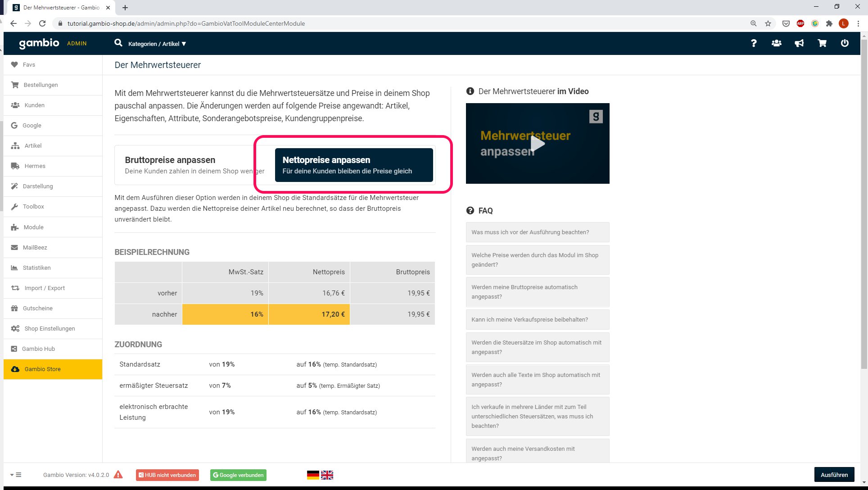868x490 pixels.
Task: Play the Mehrwertsteuer anpassen video
Action: [537, 144]
